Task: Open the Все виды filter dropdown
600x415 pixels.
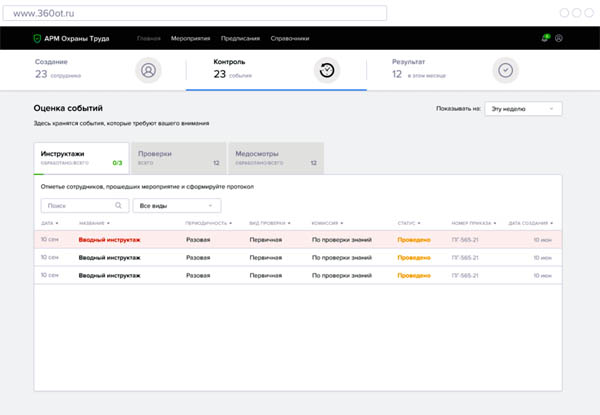Action: tap(176, 205)
